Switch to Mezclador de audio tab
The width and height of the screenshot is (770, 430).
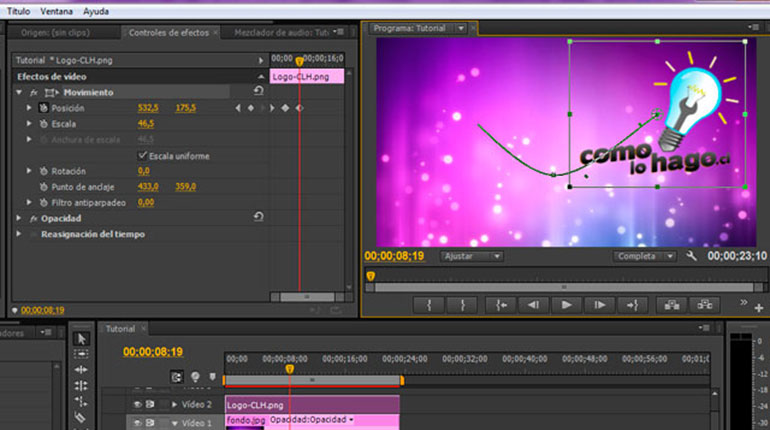point(281,32)
